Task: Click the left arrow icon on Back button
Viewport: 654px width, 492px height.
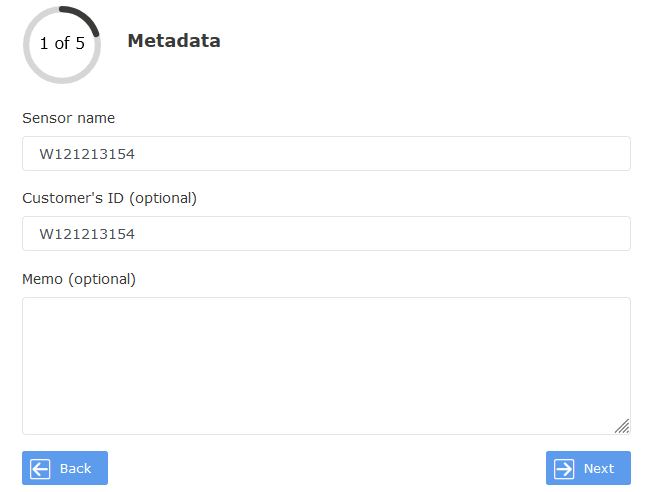Action: click(40, 468)
